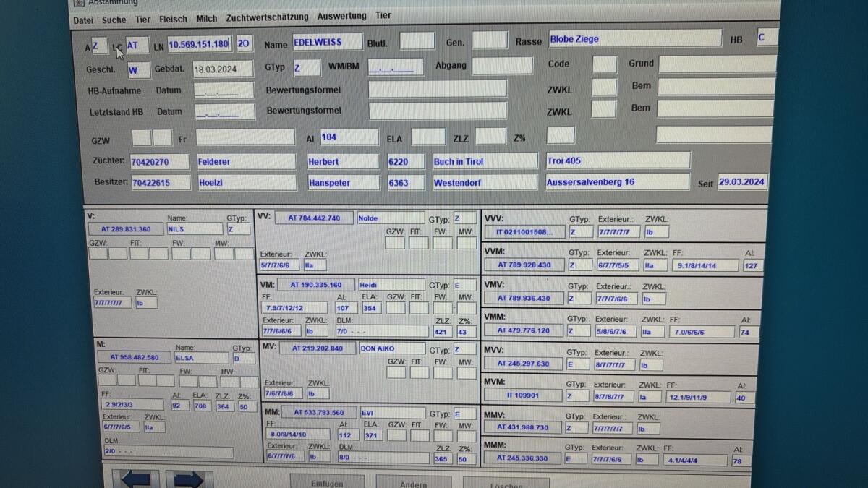This screenshot has width=868, height=488.
Task: Click the owner surname field Hoelzl
Action: coord(247,182)
